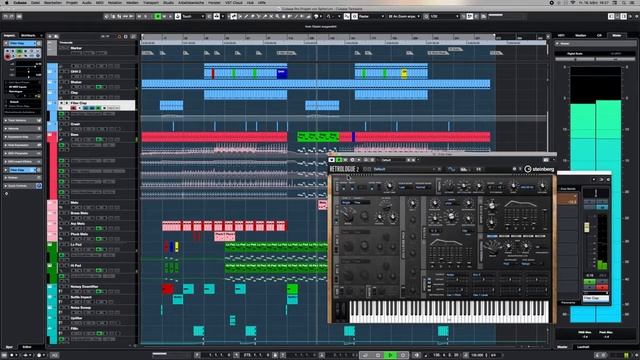Switch to Medien tab in right zone

pyautogui.click(x=580, y=36)
